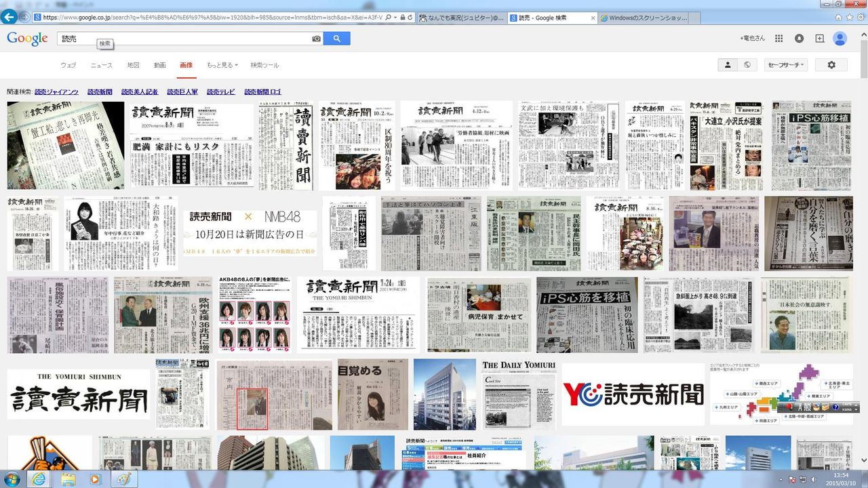Open the 自分を磨く言葉 thumbnail
This screenshot has width=868, height=488.
coord(807,234)
